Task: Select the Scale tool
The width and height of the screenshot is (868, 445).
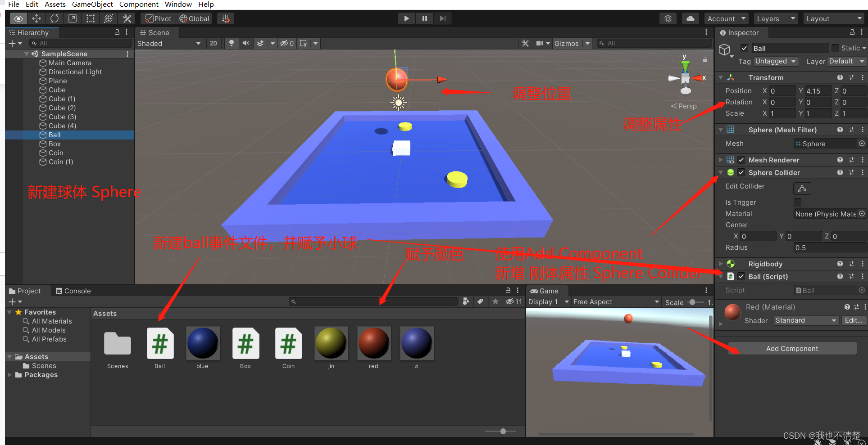Action: pos(73,18)
